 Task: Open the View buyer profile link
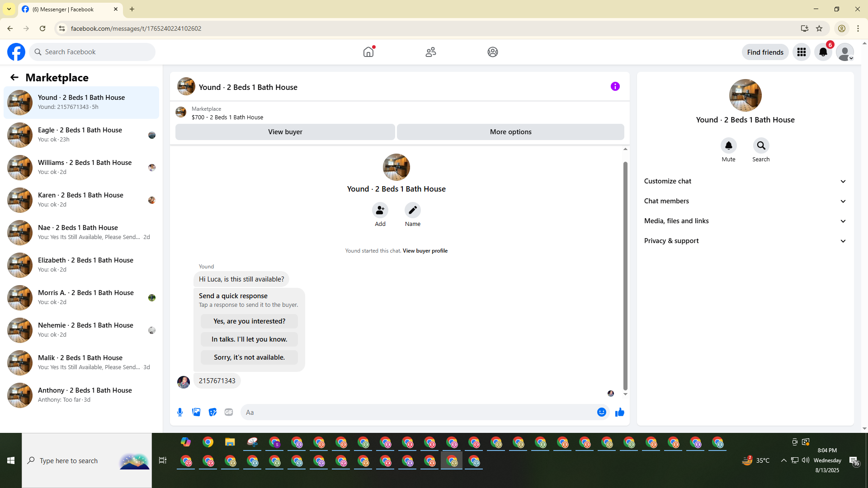[425, 251]
